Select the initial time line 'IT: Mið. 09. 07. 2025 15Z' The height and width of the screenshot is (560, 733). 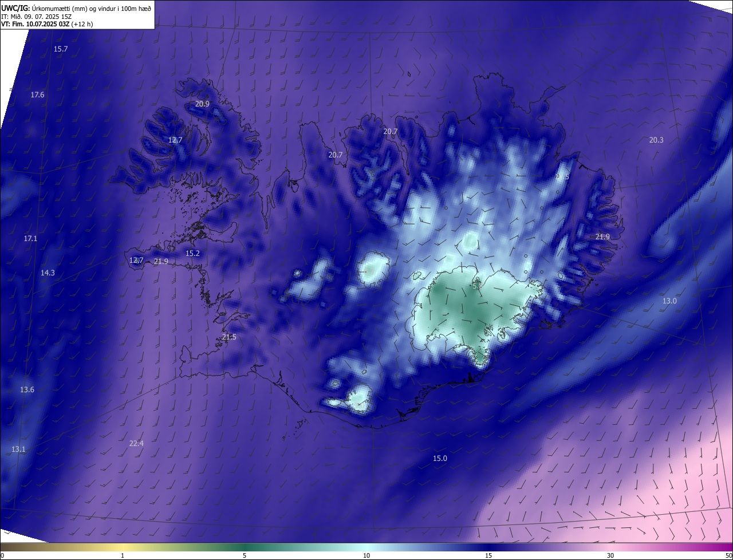tap(36, 17)
